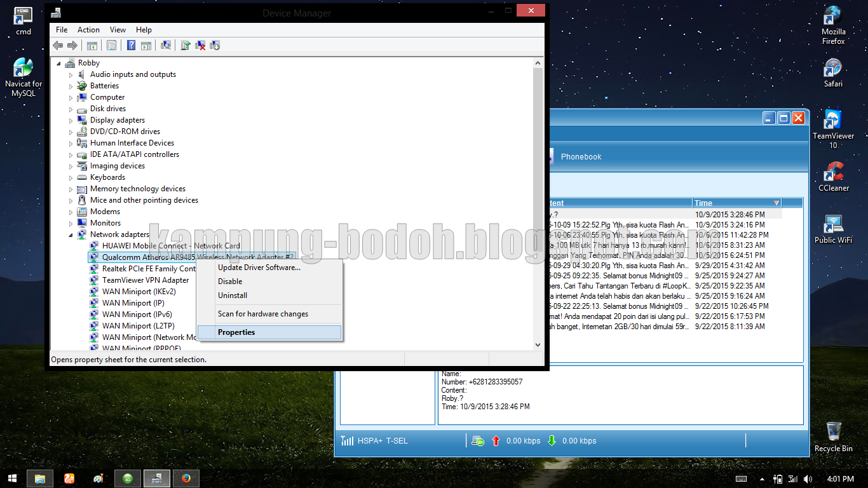The height and width of the screenshot is (488, 868).
Task: Open Navicat for MySQL desktop icon
Action: coord(24,78)
